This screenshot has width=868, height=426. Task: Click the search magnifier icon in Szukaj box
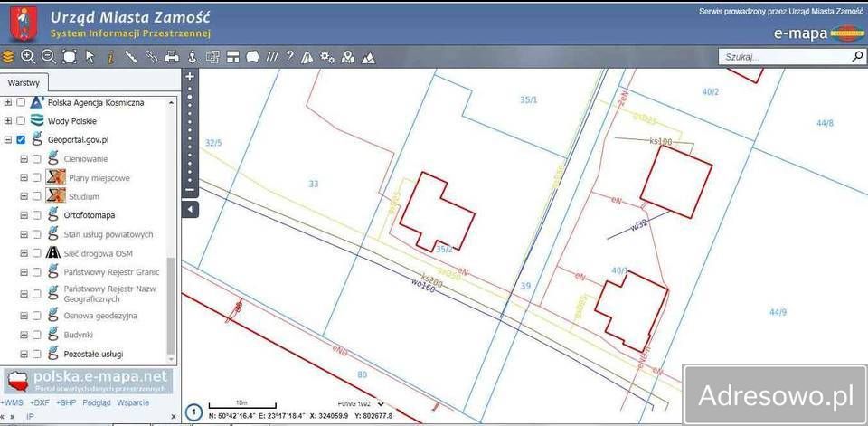pyautogui.click(x=857, y=56)
